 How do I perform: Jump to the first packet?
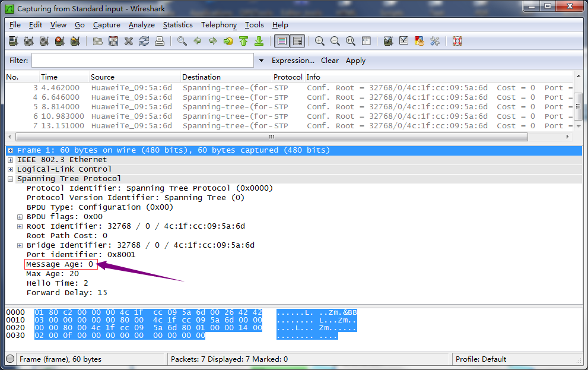(x=244, y=41)
